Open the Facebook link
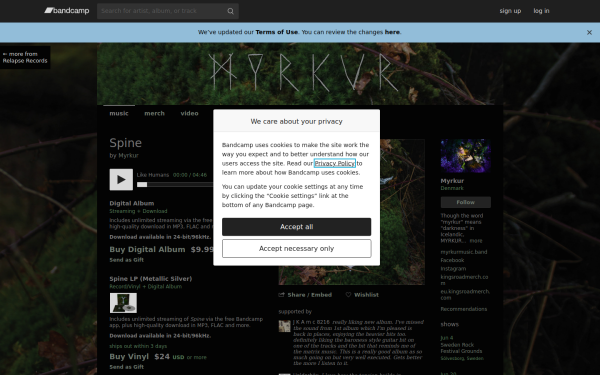 [452, 260]
